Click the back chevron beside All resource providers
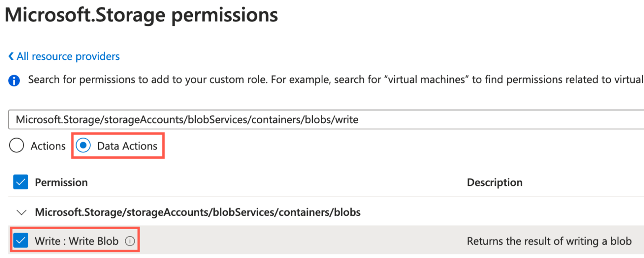The height and width of the screenshot is (258, 644). point(11,57)
